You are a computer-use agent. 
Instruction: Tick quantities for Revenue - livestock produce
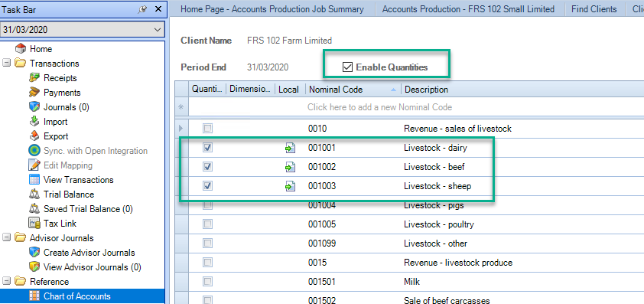(x=208, y=263)
